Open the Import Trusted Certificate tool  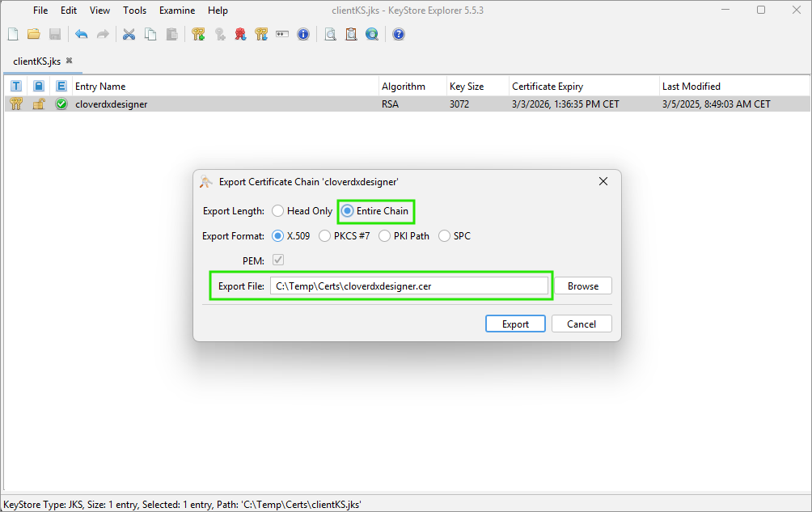240,34
